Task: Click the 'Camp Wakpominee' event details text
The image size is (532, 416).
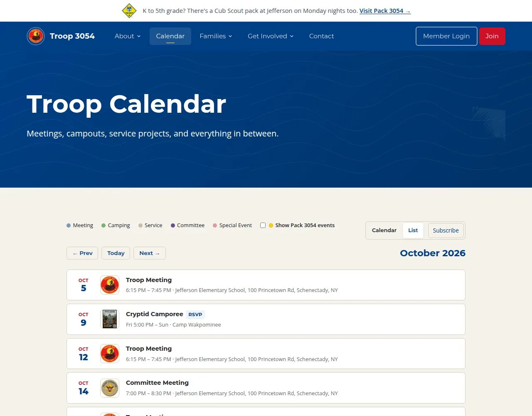Action: click(173, 325)
